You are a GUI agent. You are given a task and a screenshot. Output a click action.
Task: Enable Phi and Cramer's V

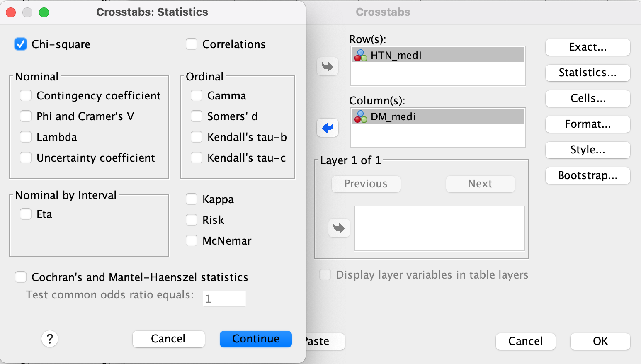26,116
